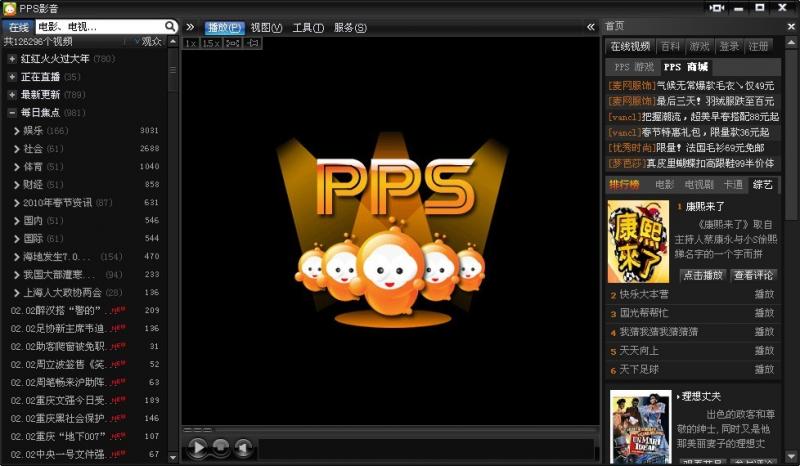This screenshot has height=466, width=800.
Task: Click the 登录 tab
Action: [729, 46]
